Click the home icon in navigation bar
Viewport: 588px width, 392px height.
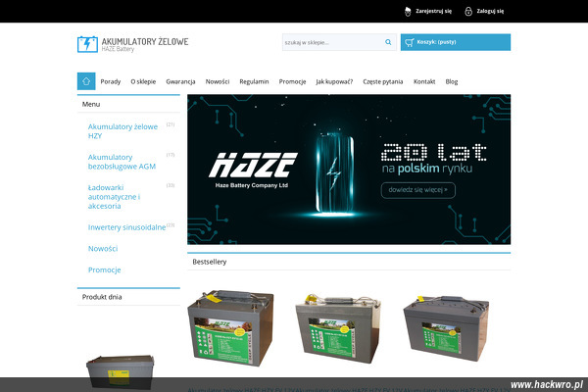[x=86, y=81]
